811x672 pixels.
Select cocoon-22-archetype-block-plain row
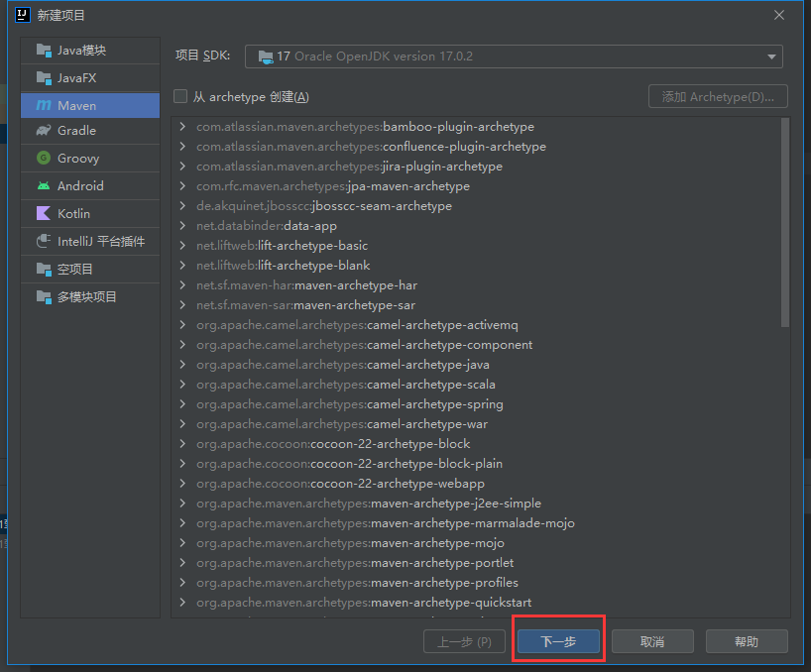pyautogui.click(x=476, y=464)
